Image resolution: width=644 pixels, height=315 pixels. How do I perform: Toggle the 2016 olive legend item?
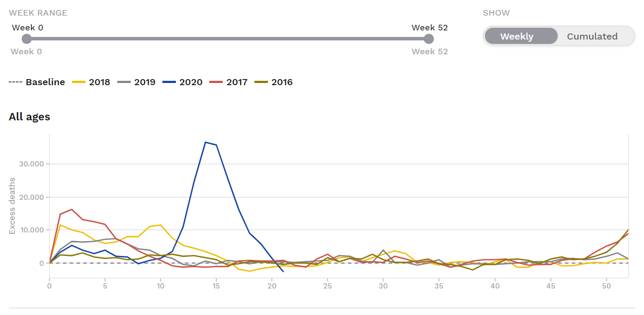point(274,82)
